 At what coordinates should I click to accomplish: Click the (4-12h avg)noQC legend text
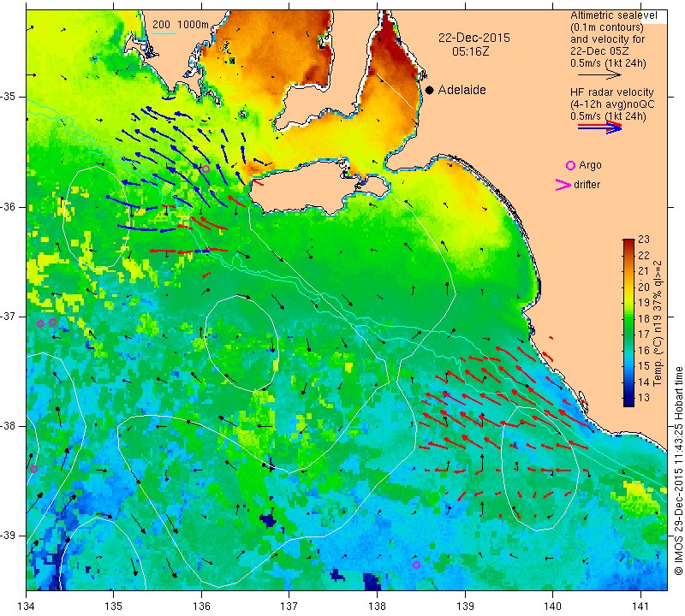612,104
